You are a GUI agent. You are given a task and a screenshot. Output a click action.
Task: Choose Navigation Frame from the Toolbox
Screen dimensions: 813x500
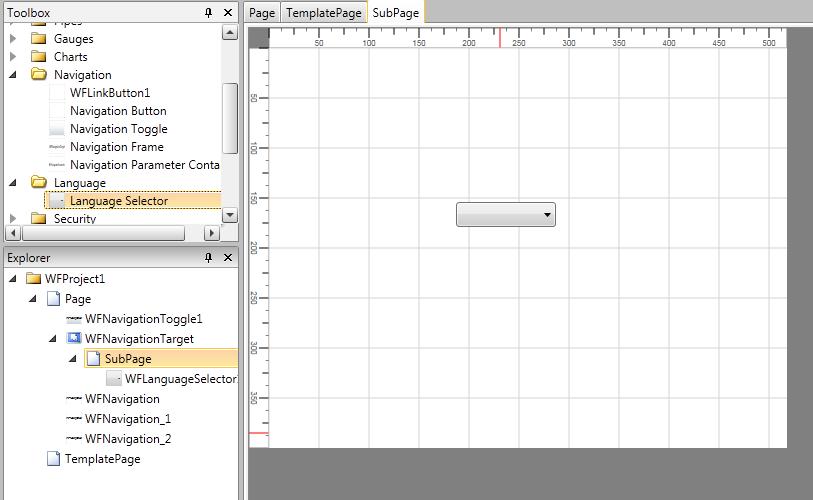pyautogui.click(x=116, y=147)
